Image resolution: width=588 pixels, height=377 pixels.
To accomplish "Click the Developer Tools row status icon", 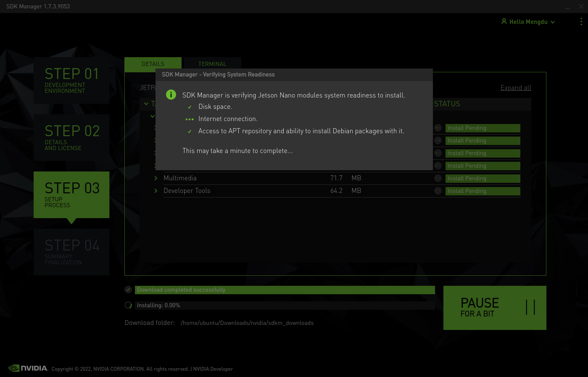I will [x=438, y=191].
